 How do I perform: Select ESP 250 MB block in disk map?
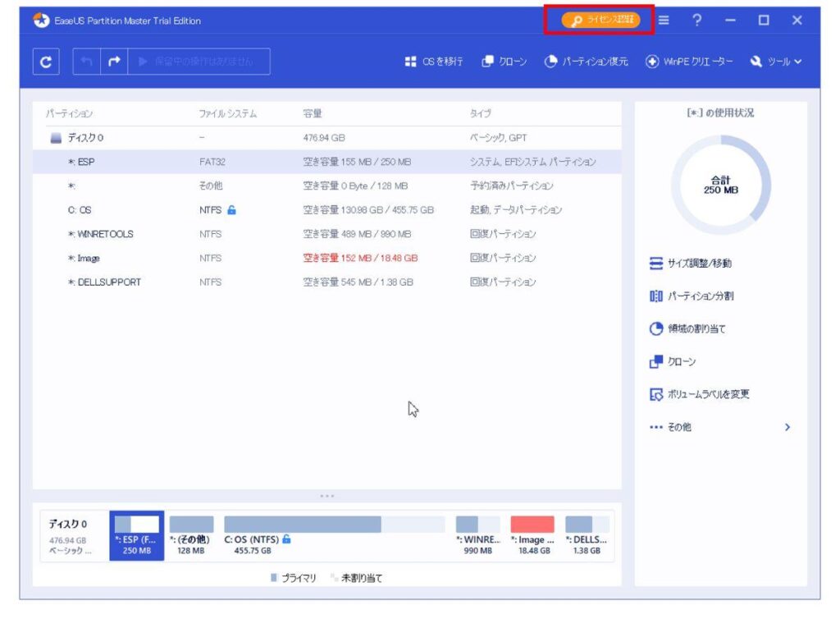point(137,535)
